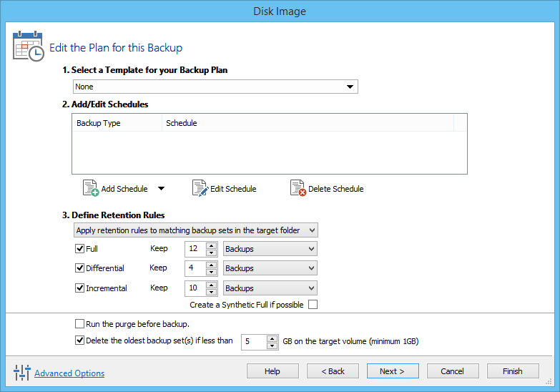The image size is (560, 392).
Task: Enable Create a Synthetic Full checkbox
Action: point(313,305)
